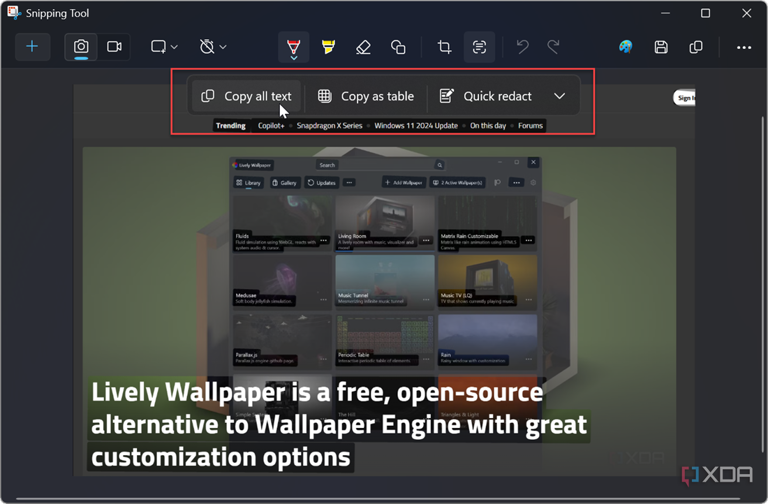Click Forums in the captured page
This screenshot has width=768, height=504.
[530, 125]
